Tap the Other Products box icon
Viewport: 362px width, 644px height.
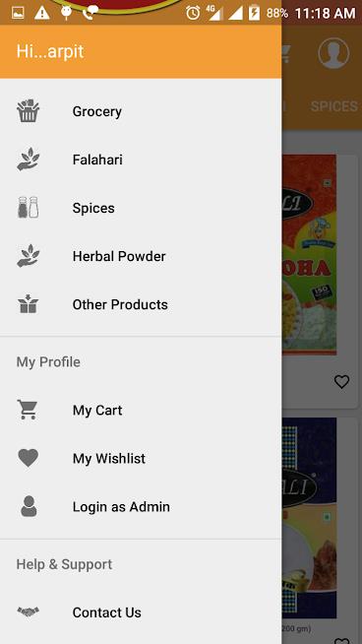pos(28,304)
